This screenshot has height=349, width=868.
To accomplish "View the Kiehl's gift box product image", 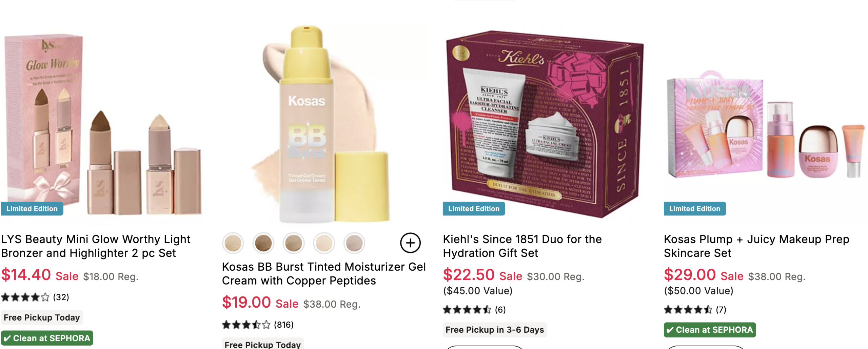I will tap(544, 124).
